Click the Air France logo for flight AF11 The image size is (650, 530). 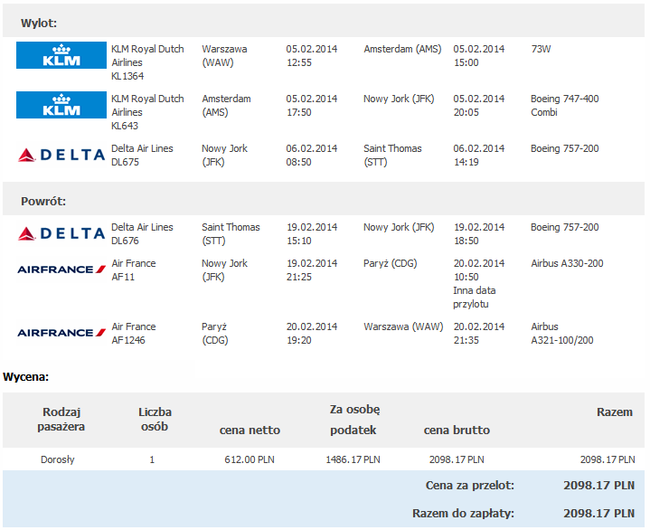(x=61, y=270)
